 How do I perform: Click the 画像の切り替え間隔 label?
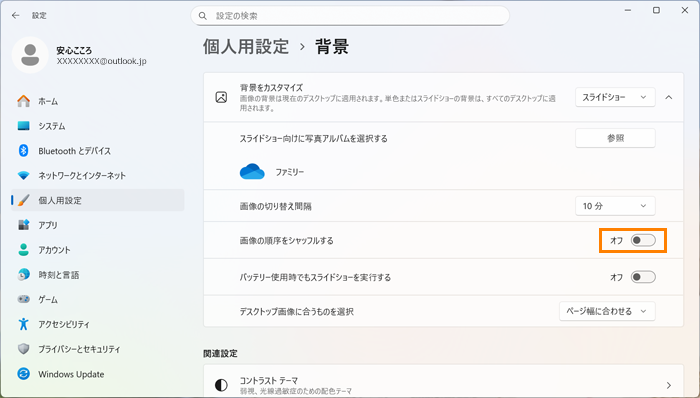pos(275,206)
